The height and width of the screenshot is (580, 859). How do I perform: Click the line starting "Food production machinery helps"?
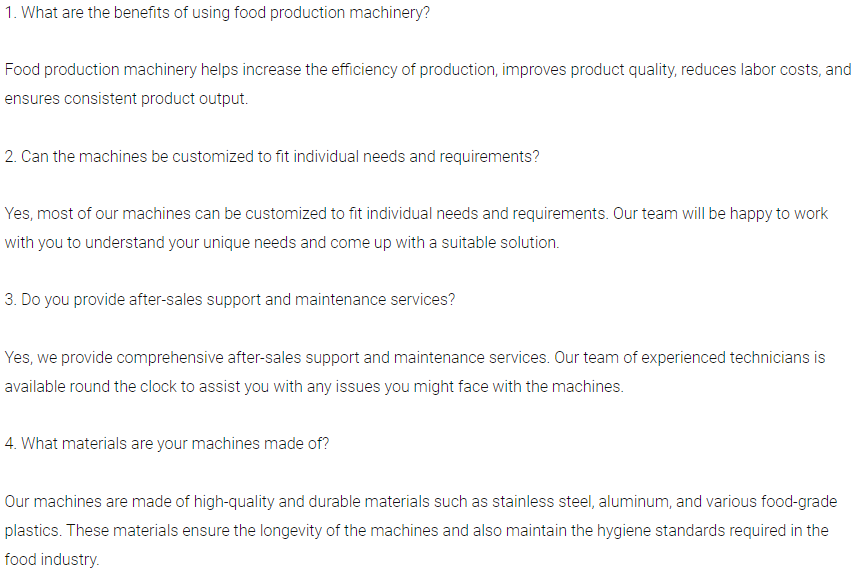click(x=428, y=70)
